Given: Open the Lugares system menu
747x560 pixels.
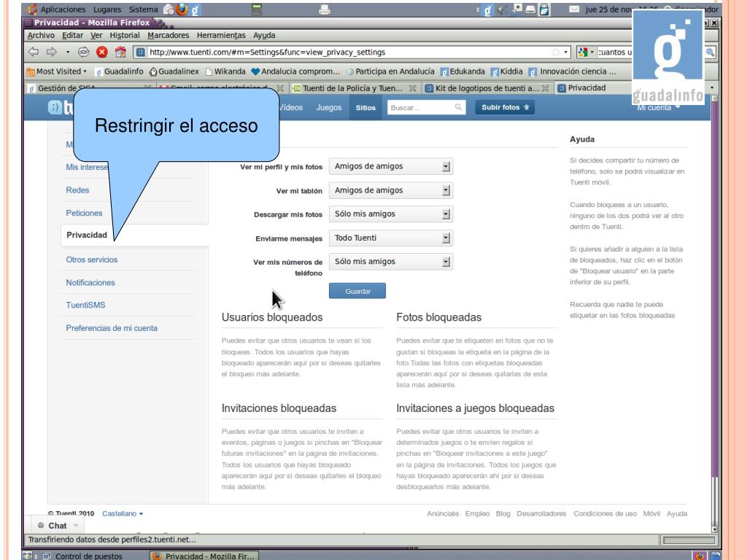Looking at the screenshot, I should [x=107, y=9].
